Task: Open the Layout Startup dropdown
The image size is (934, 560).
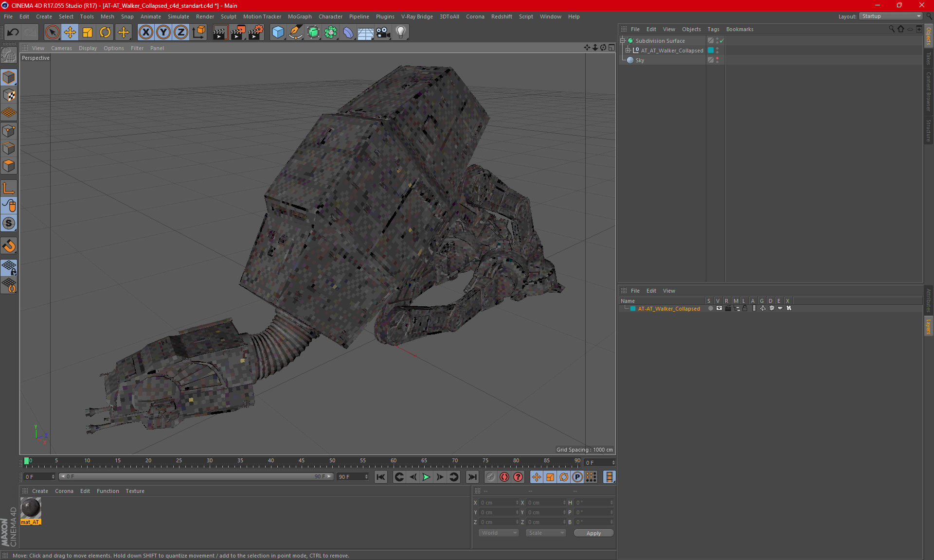Action: tap(891, 16)
